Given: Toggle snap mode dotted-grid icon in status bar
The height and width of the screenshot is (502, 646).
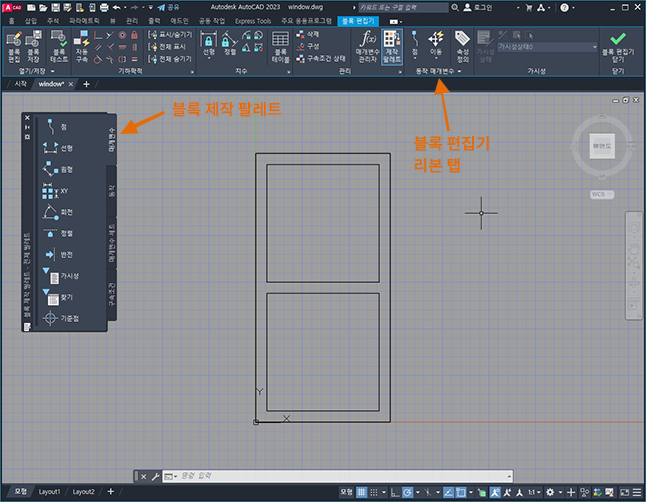Looking at the screenshot, I should coord(374,492).
